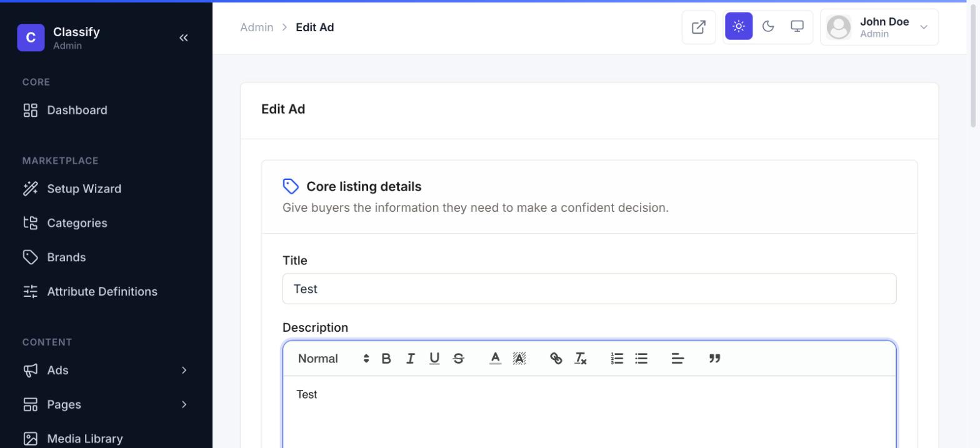The height and width of the screenshot is (448, 980).
Task: Click the Pages layout icon
Action: 31,405
